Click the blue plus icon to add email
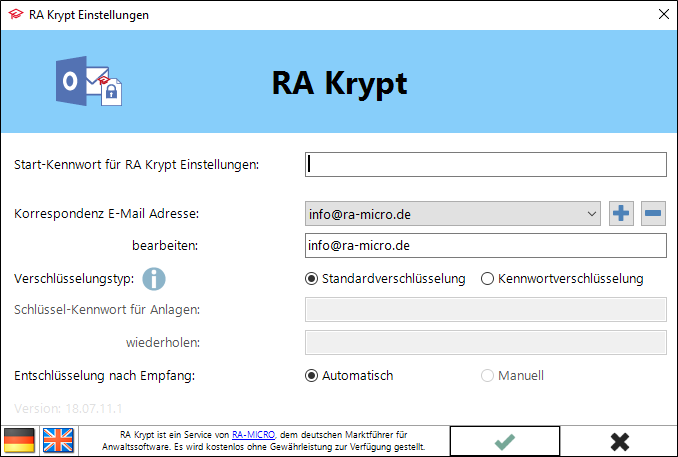The image size is (678, 457). (621, 213)
